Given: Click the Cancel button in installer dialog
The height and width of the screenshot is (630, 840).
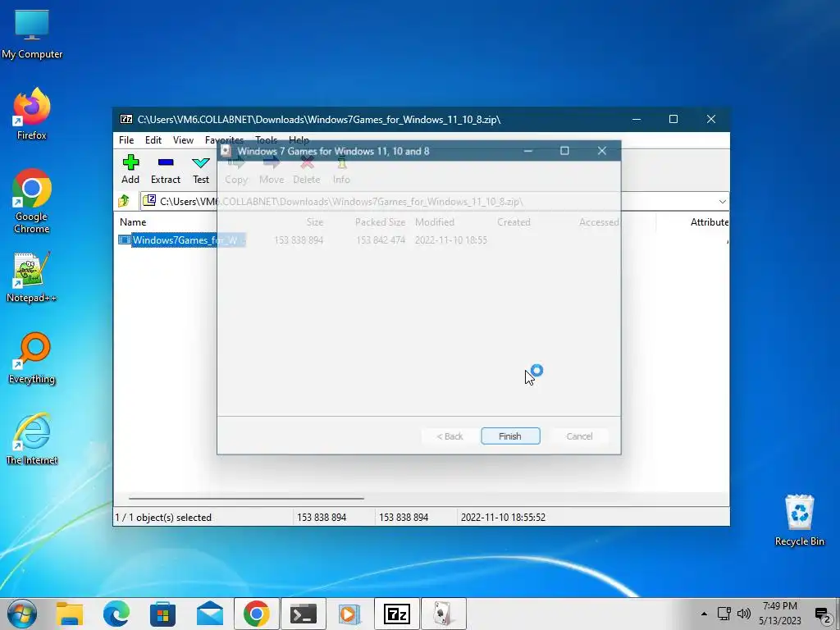Looking at the screenshot, I should 579,436.
